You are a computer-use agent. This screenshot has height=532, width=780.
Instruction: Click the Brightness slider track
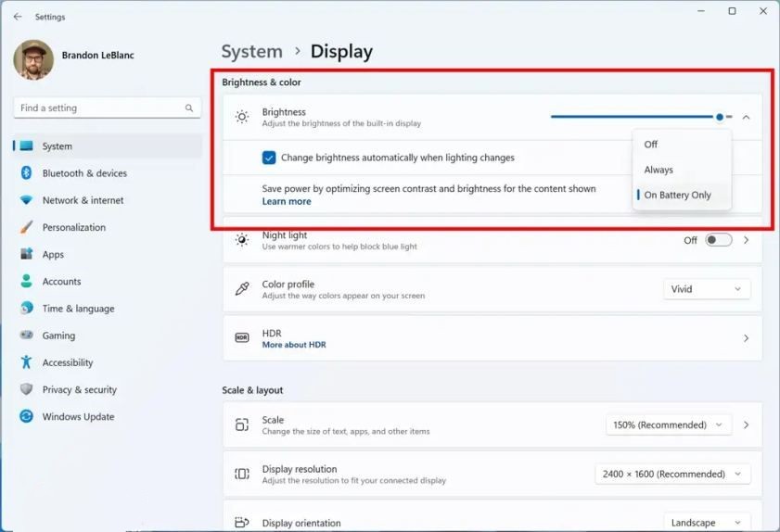click(631, 117)
